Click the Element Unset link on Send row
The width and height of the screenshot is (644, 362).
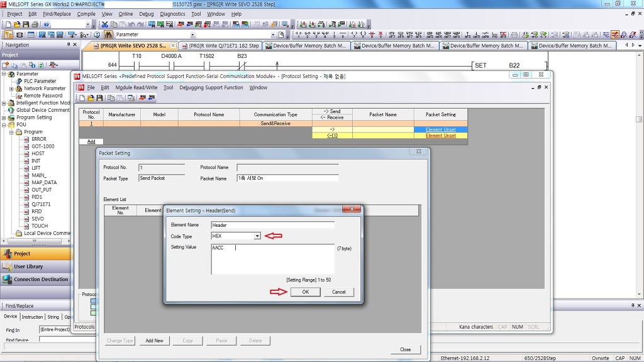pos(440,129)
